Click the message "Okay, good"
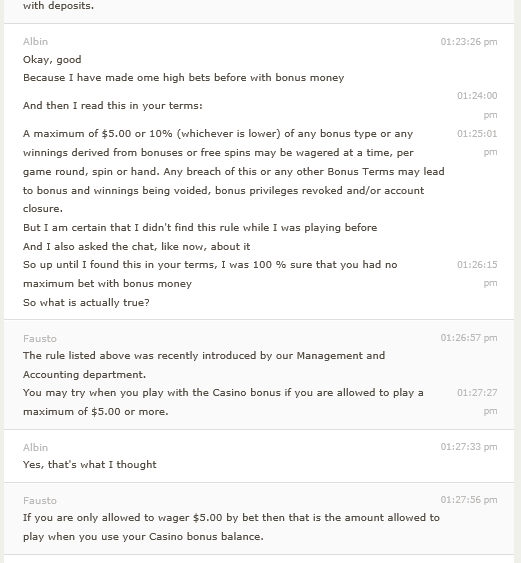The width and height of the screenshot is (521, 563). pyautogui.click(x=52, y=60)
